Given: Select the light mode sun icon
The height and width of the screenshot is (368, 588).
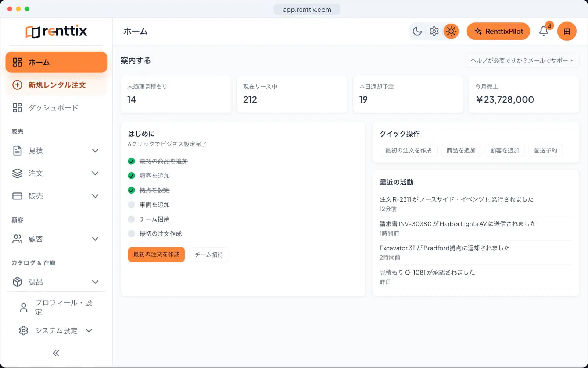Looking at the screenshot, I should pyautogui.click(x=451, y=31).
